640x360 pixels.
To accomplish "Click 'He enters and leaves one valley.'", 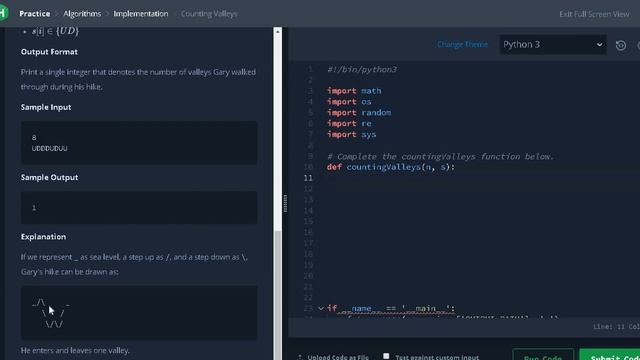I will point(75,350).
